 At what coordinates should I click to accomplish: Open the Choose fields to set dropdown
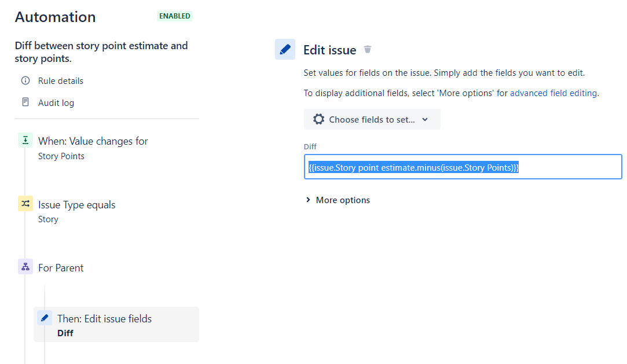pyautogui.click(x=372, y=119)
